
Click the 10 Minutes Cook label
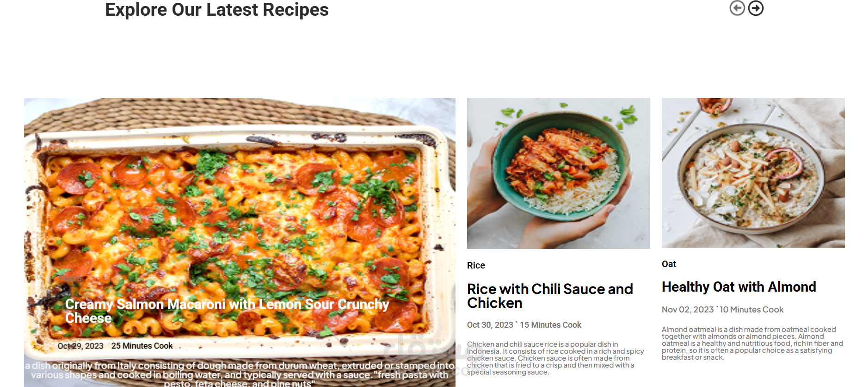tap(751, 310)
